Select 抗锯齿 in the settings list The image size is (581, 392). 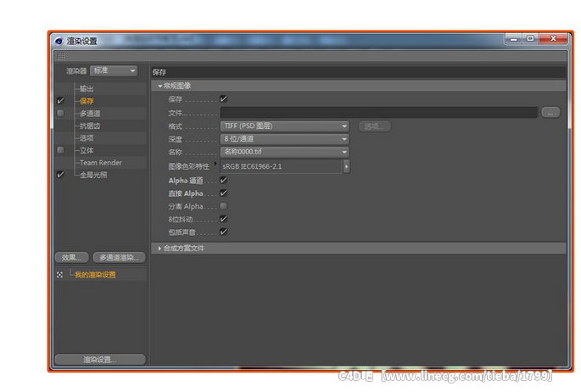click(x=90, y=126)
